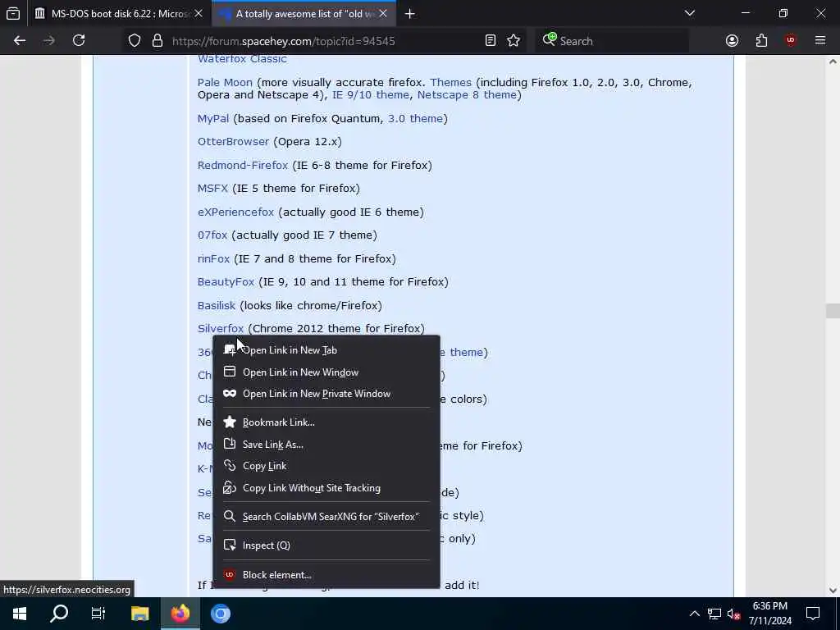Image resolution: width=840 pixels, height=630 pixels.
Task: Open a new tab with plus button
Action: (x=410, y=14)
